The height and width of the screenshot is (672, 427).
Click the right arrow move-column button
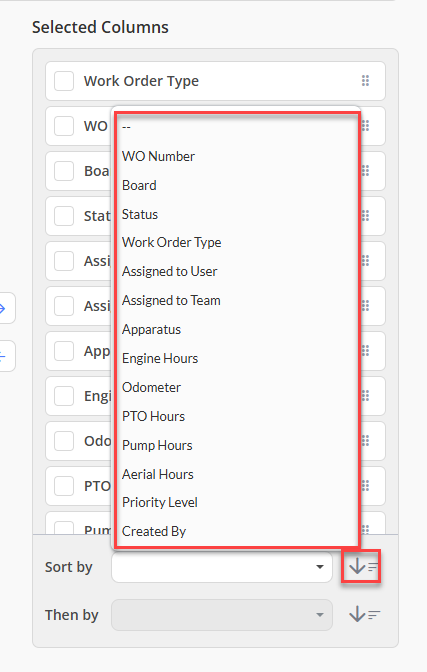coord(4,308)
